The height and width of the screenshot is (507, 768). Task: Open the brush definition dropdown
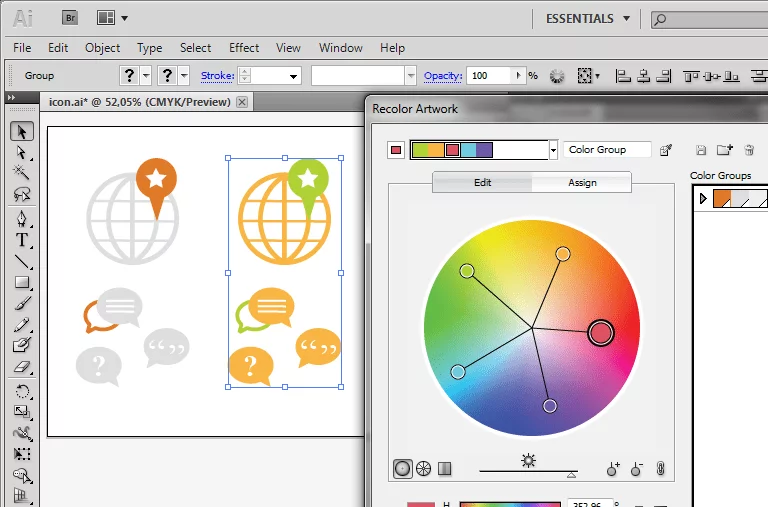pos(411,76)
